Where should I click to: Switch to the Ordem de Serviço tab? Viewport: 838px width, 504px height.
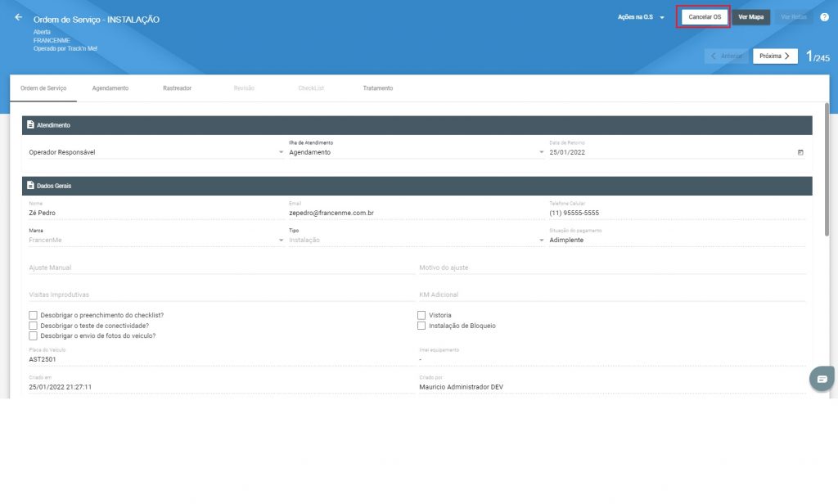tap(43, 88)
